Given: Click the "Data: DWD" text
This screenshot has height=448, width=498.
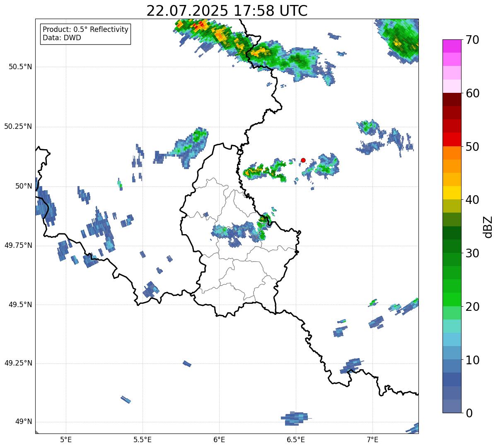Looking at the screenshot, I should (x=62, y=38).
